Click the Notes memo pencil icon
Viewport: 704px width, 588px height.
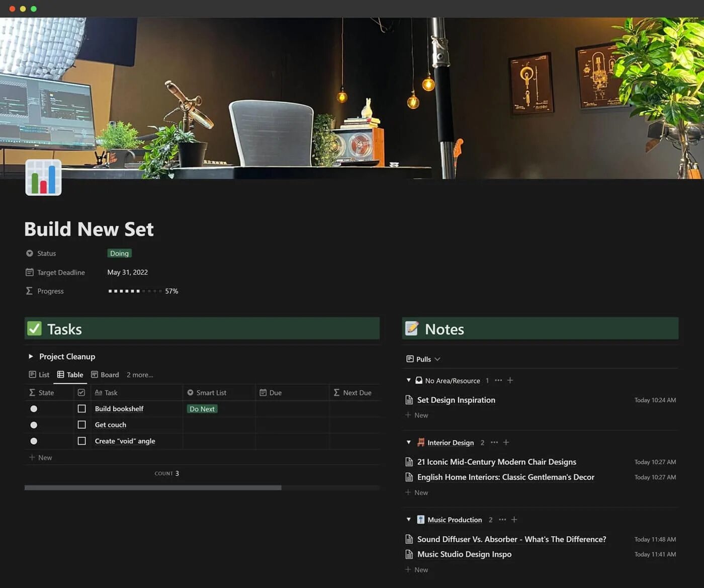point(412,328)
